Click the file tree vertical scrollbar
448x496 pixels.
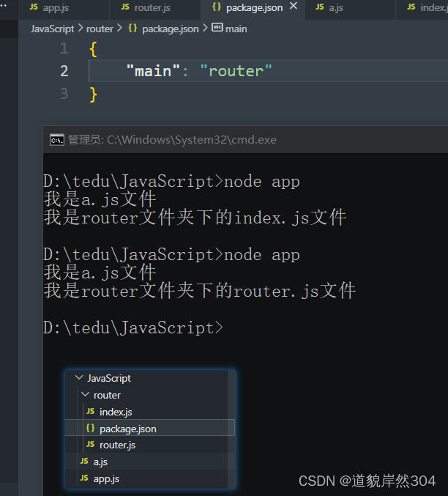tap(231, 429)
